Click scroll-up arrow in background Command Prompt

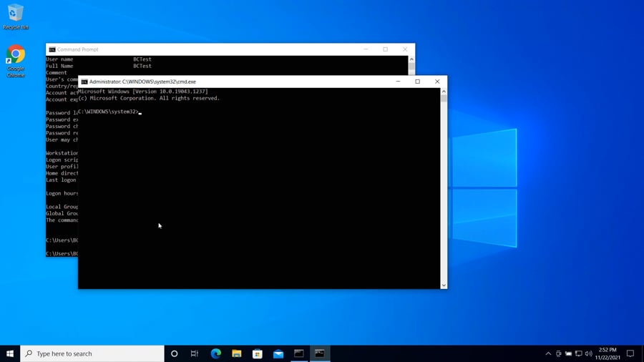point(411,59)
